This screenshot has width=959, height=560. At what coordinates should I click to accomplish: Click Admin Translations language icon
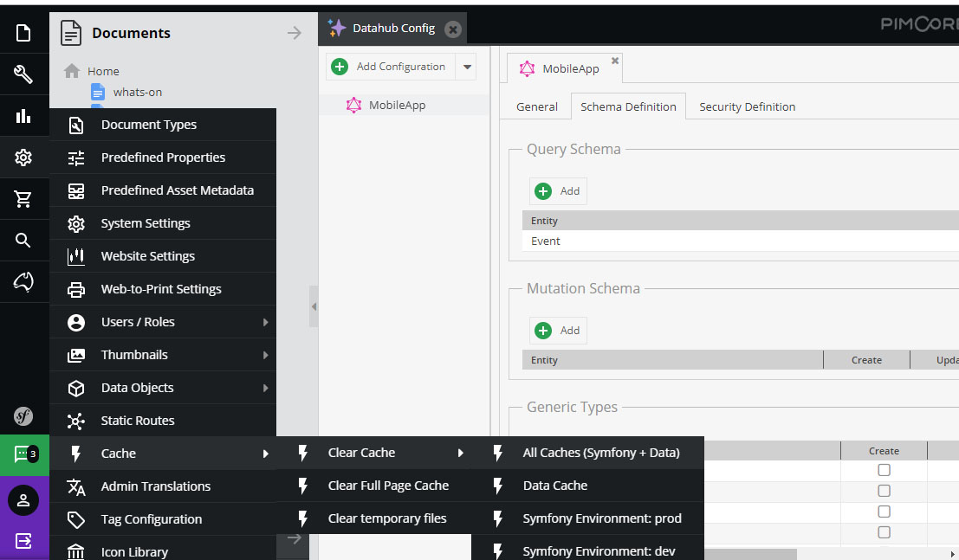pyautogui.click(x=76, y=486)
